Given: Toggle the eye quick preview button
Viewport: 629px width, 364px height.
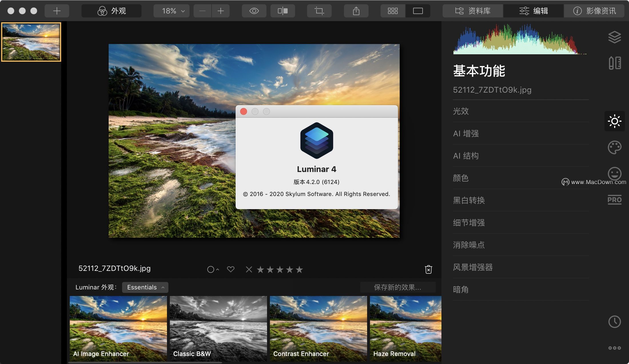Looking at the screenshot, I should coord(254,11).
